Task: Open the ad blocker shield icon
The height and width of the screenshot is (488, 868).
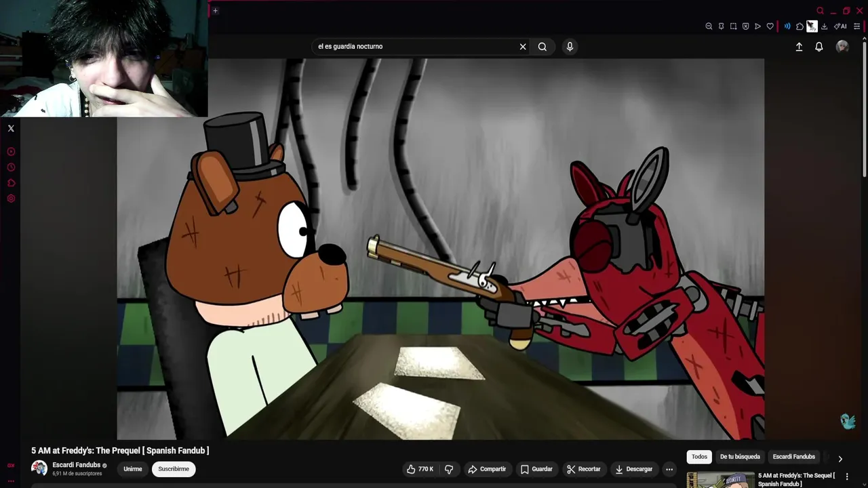Action: point(745,26)
